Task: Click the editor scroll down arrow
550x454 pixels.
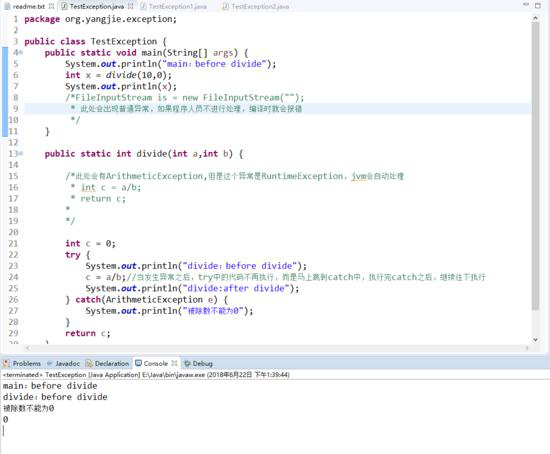Action: (535, 339)
